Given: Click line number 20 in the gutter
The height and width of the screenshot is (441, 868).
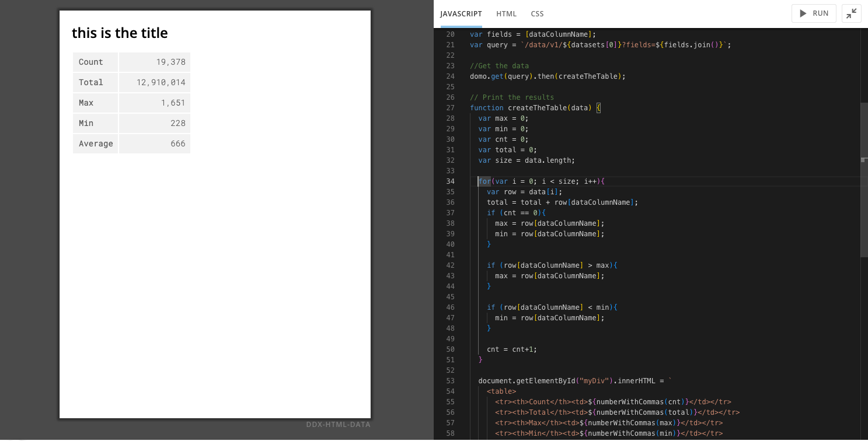Looking at the screenshot, I should tap(450, 34).
